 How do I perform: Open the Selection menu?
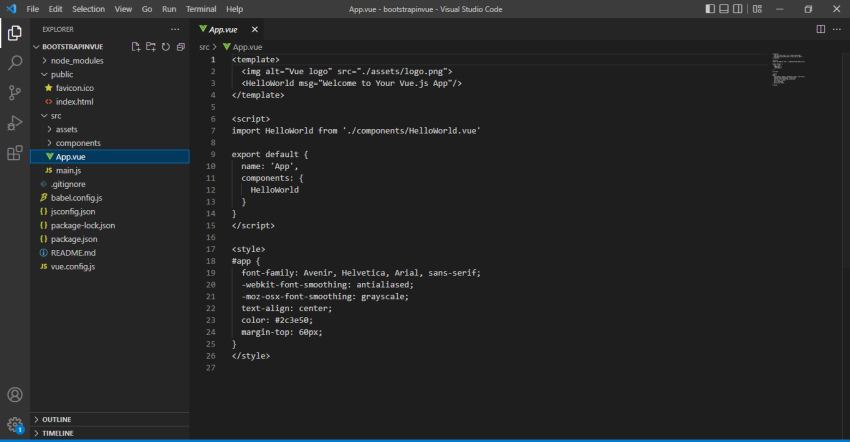88,9
